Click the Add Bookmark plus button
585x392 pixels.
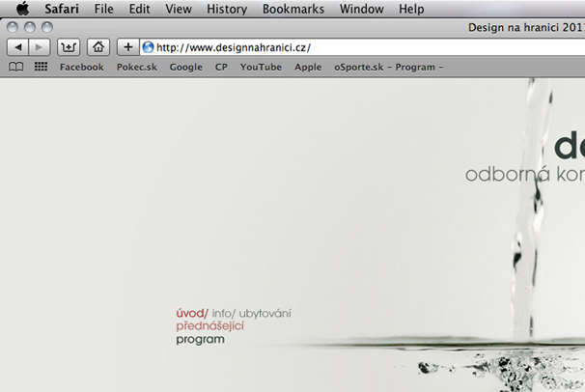pos(127,46)
